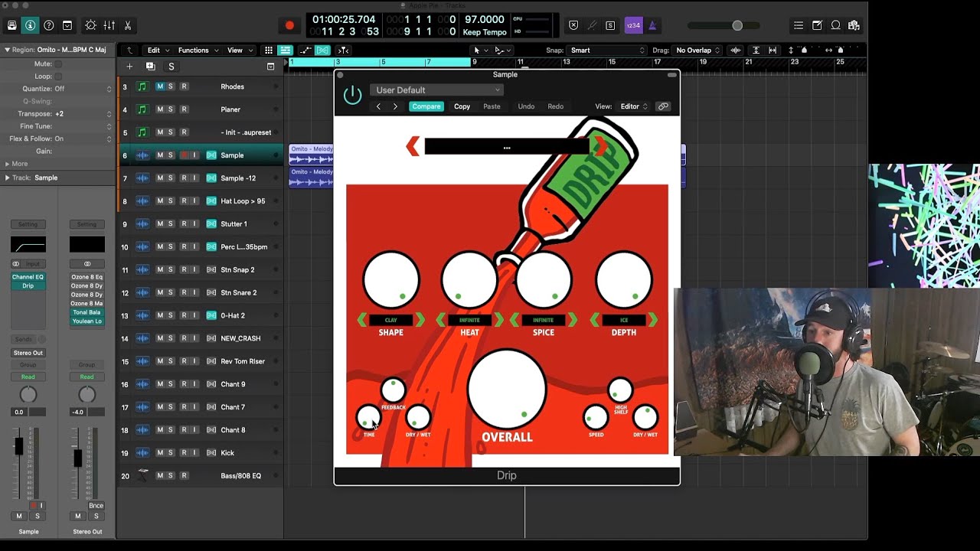
Task: Open the Snap Smart dropdown
Action: pyautogui.click(x=608, y=51)
